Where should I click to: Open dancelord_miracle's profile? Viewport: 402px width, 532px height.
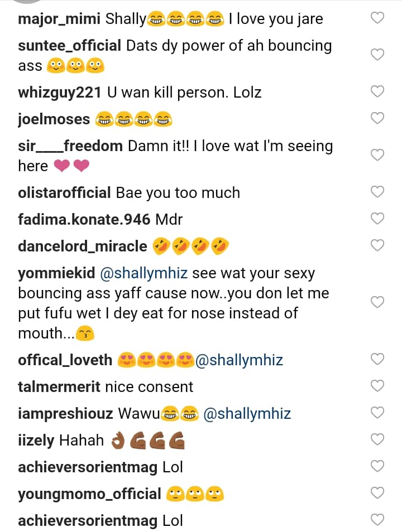83,246
